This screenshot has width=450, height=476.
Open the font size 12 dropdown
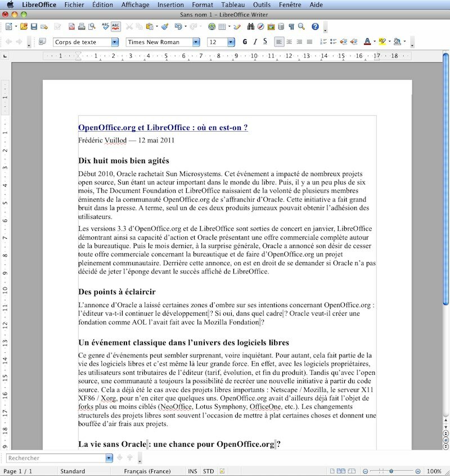pos(231,42)
